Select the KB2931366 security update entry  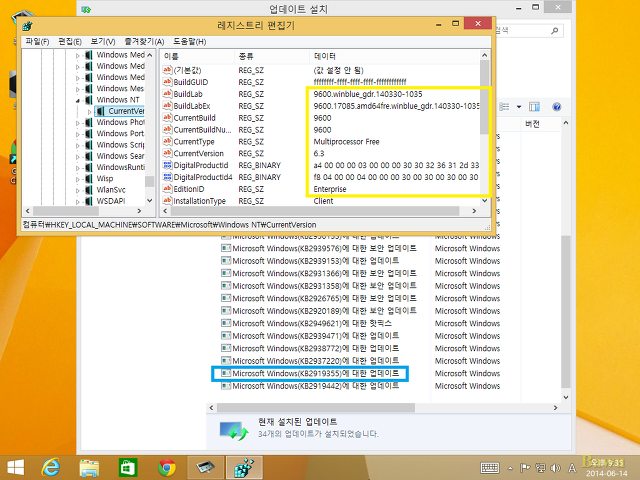319,273
